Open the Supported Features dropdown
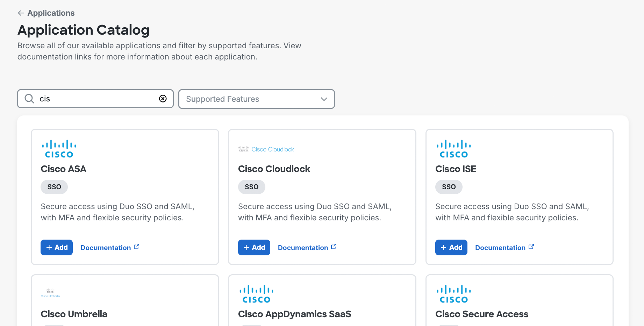 (x=256, y=99)
